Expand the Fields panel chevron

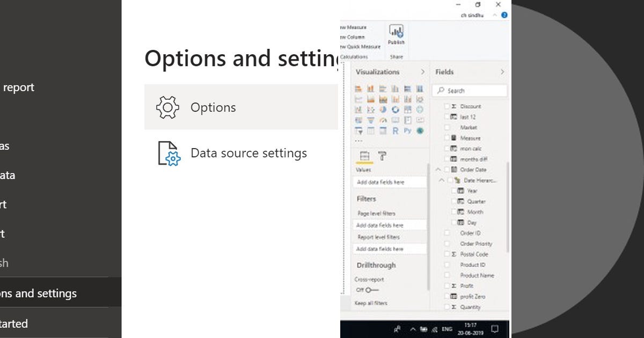502,71
